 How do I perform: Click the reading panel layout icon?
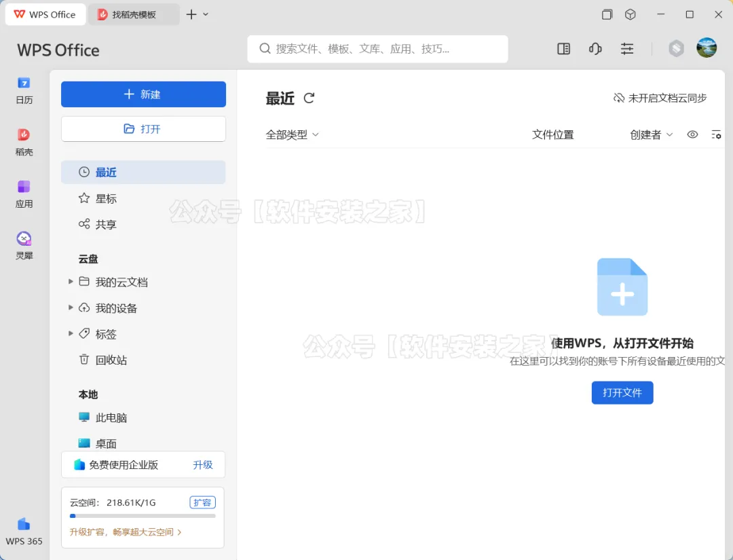564,49
